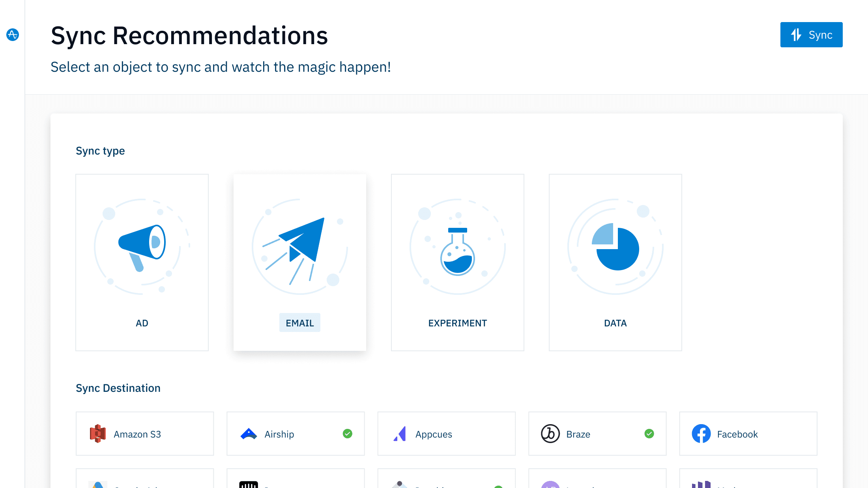Click the Airship destination icon

(249, 434)
